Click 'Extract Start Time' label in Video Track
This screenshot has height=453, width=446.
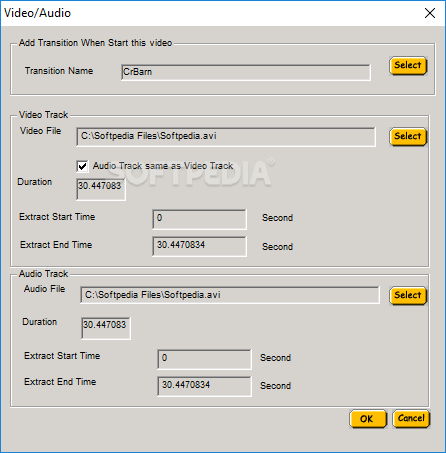(57, 217)
